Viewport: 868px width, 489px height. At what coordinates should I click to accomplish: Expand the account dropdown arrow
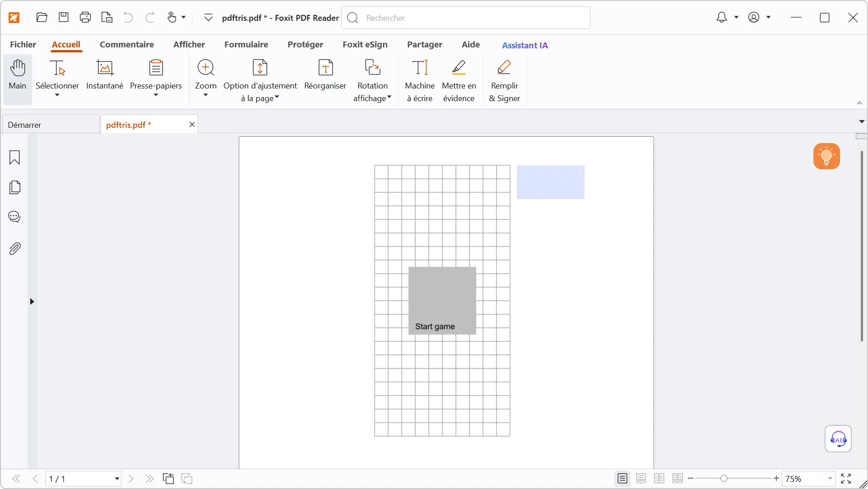[769, 18]
